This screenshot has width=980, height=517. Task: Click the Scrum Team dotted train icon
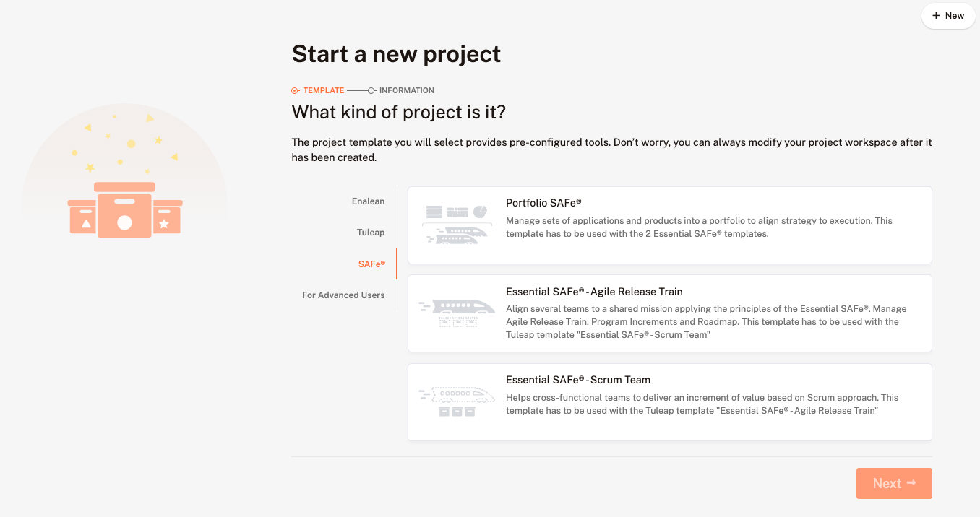[457, 401]
